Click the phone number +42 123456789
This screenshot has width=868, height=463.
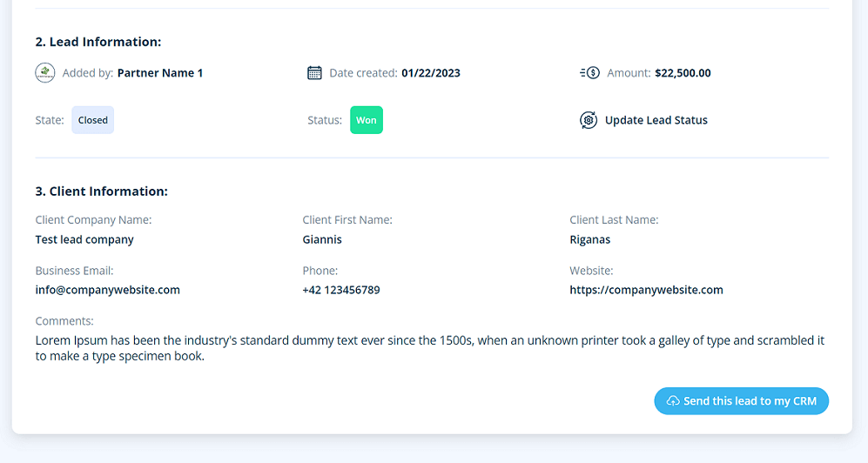(341, 290)
